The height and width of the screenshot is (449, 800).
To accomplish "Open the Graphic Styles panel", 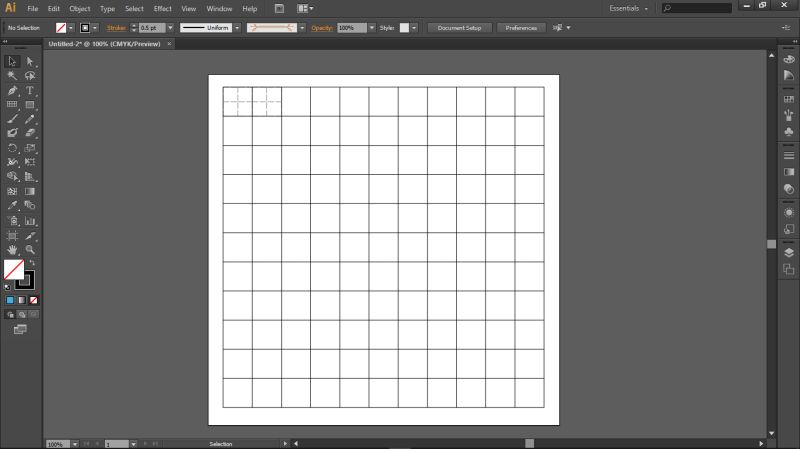I will tap(789, 229).
